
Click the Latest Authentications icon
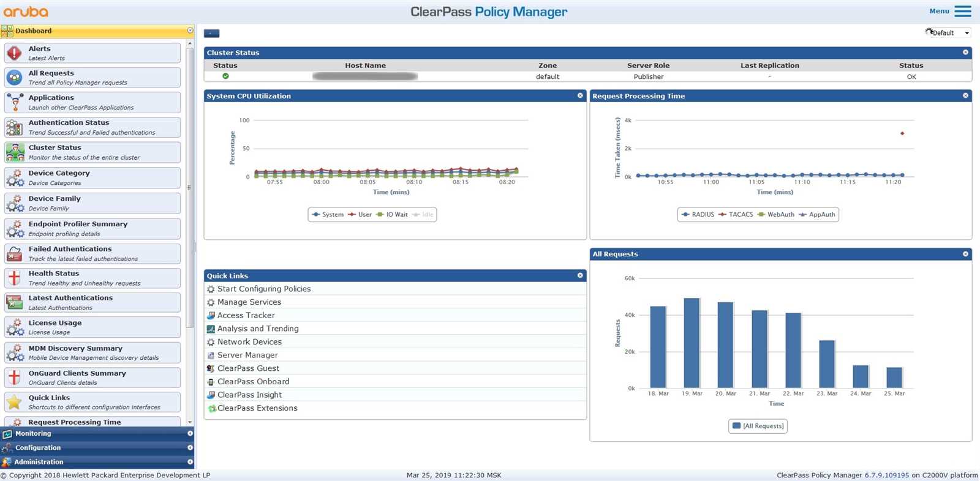pyautogui.click(x=14, y=302)
